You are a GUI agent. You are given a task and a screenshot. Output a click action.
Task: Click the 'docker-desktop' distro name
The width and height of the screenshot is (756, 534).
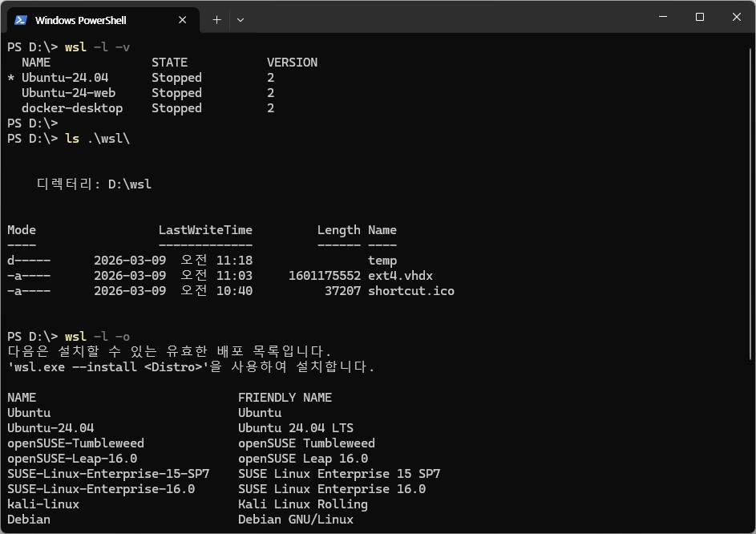[72, 108]
